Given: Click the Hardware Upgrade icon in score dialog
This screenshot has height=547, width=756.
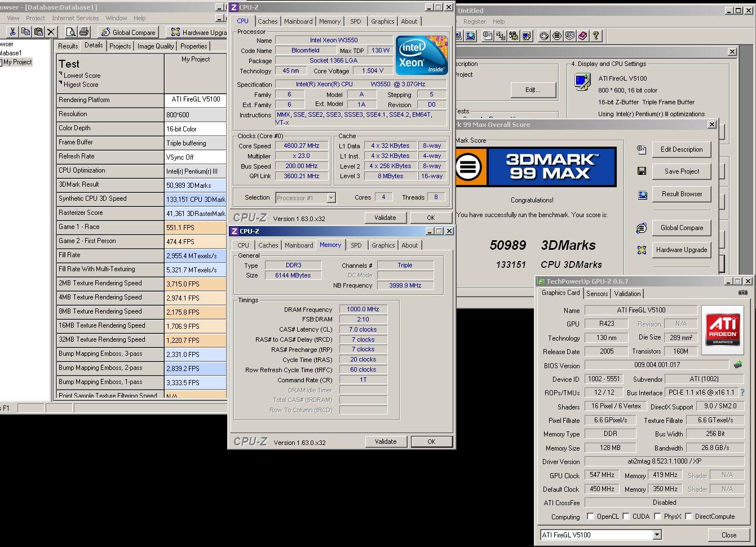Looking at the screenshot, I should coord(642,250).
